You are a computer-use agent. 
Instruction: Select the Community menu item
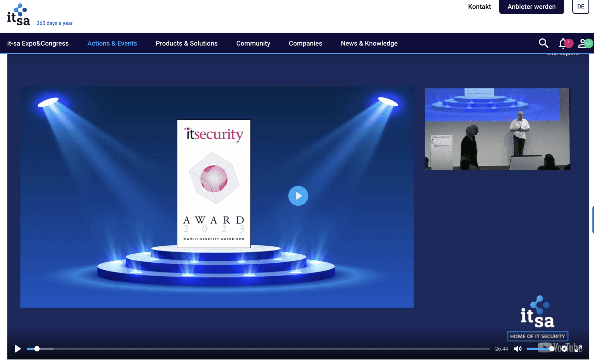253,43
